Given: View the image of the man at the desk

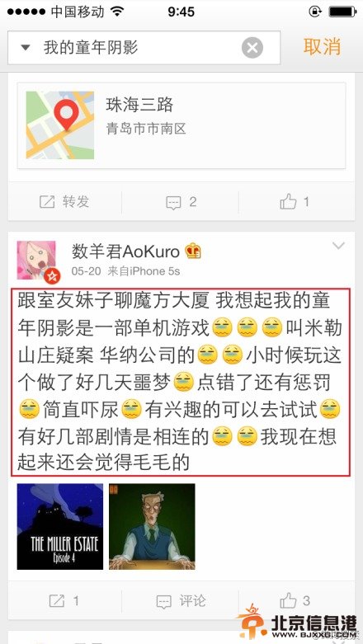Looking at the screenshot, I should click(152, 527).
